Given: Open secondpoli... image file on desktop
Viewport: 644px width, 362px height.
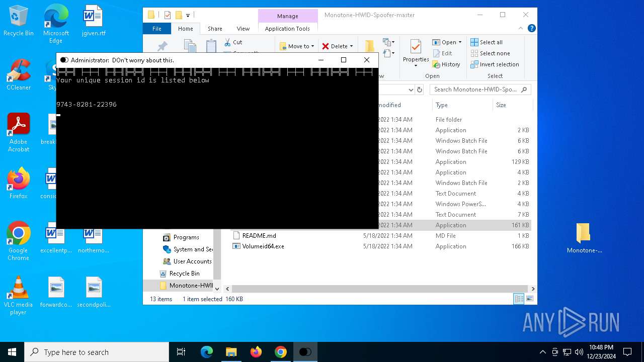Looking at the screenshot, I should (x=93, y=293).
